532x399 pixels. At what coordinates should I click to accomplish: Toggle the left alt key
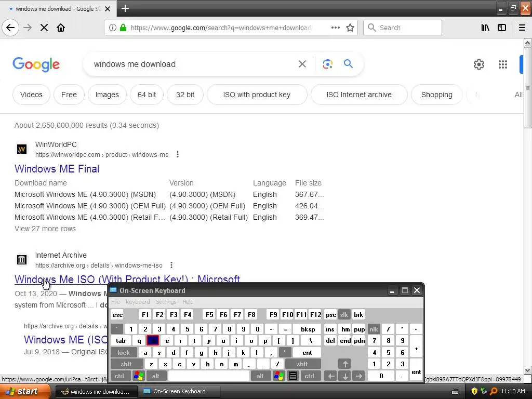pyautogui.click(x=156, y=376)
